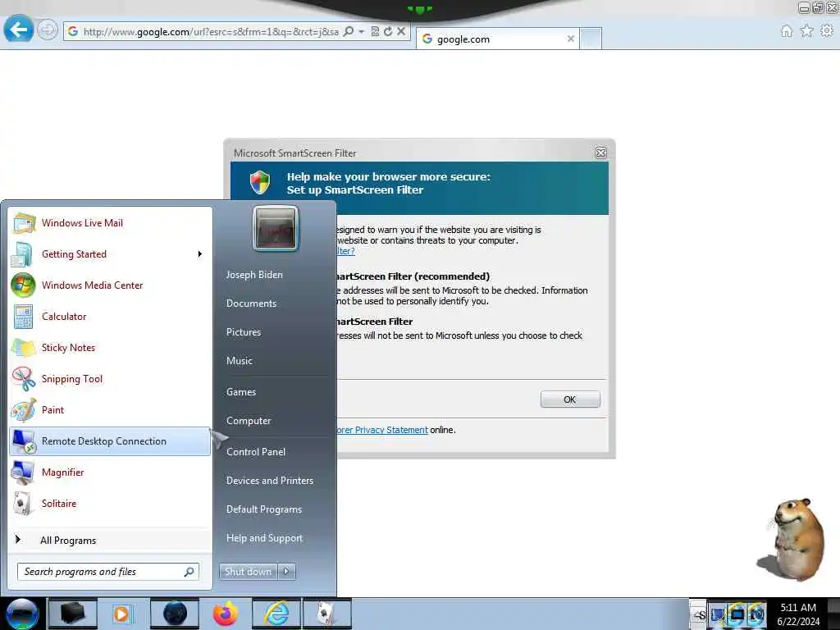The image size is (840, 630).
Task: Show hidden system tray icons
Action: coord(698,614)
